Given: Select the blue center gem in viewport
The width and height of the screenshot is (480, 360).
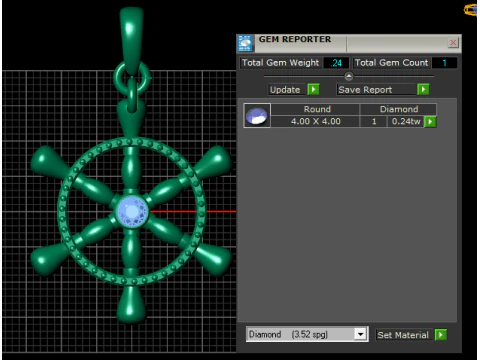Looking at the screenshot, I should (x=133, y=211).
